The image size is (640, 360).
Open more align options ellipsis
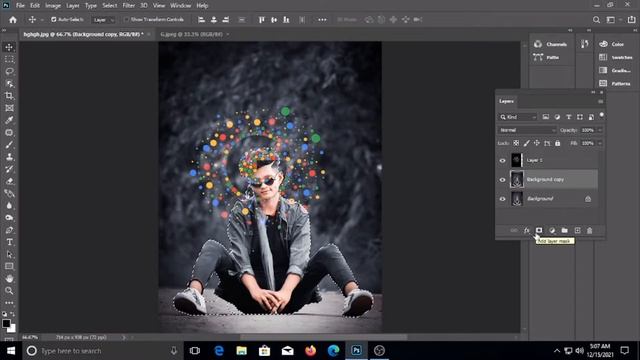click(322, 20)
